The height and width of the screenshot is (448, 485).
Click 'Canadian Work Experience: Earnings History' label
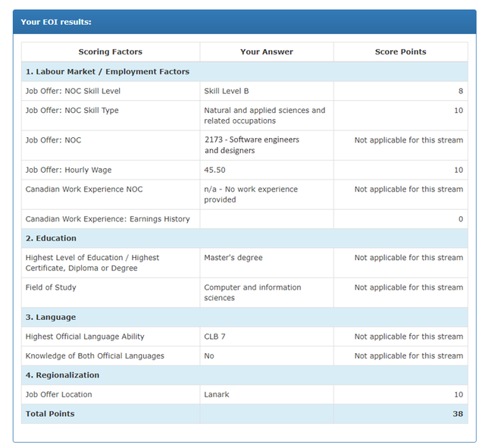click(108, 219)
